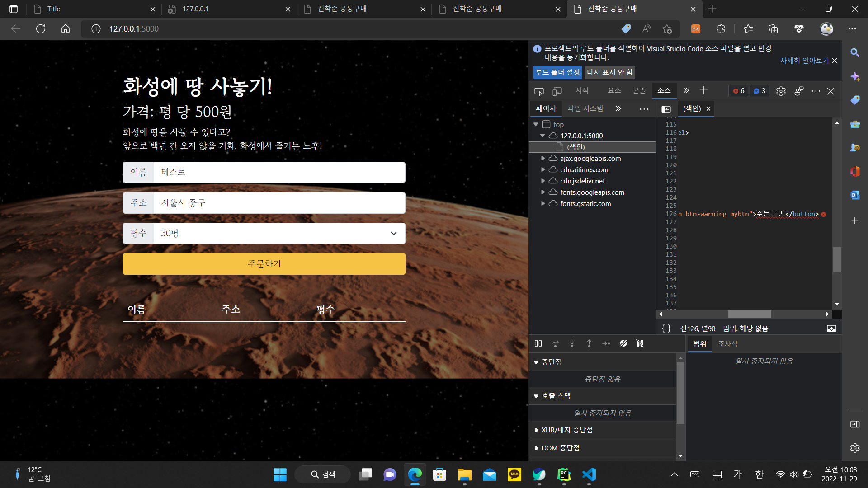
Task: Expand hidden DevTools tabs chevron
Action: 686,90
